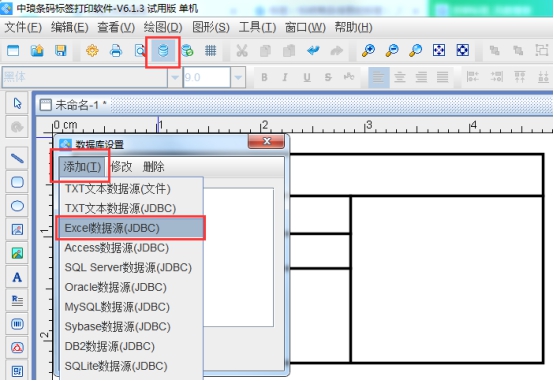Choose TXT文本数据源(文件) option
This screenshot has width=554, height=381.
tap(131, 189)
